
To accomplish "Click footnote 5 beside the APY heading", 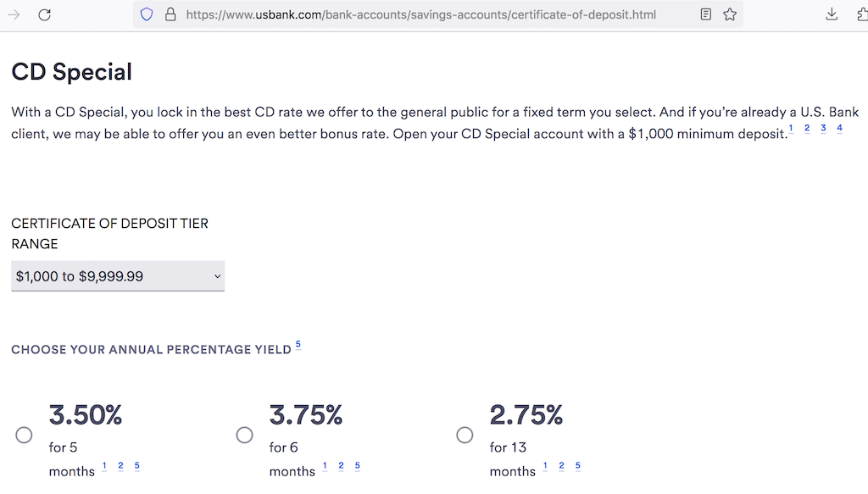I will coord(298,343).
